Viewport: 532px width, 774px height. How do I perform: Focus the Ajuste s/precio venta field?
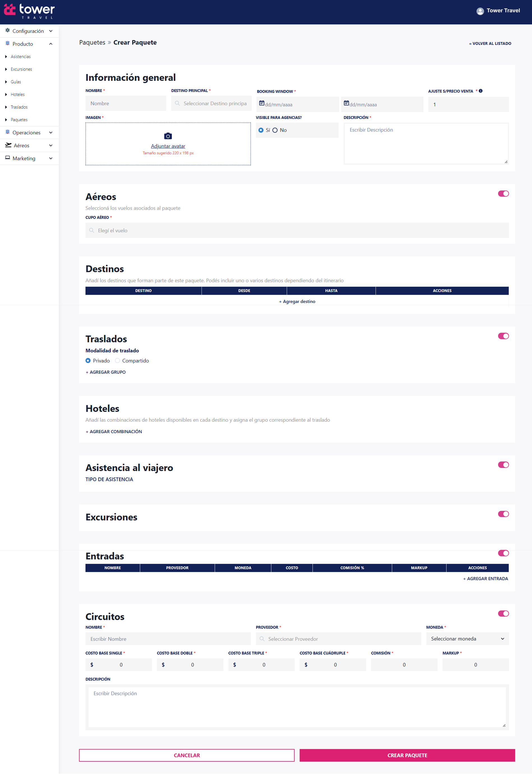tap(468, 105)
